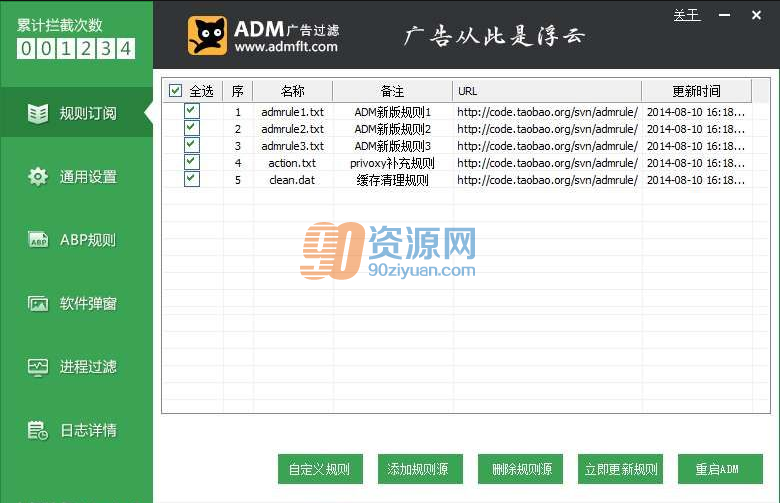The image size is (780, 503).
Task: Click the 规则订阅 book icon
Action: [x=38, y=113]
